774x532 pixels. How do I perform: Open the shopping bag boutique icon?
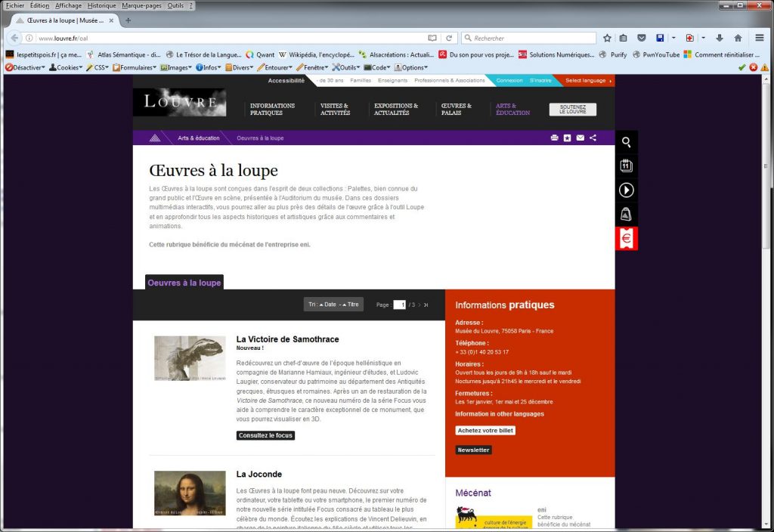pos(627,214)
